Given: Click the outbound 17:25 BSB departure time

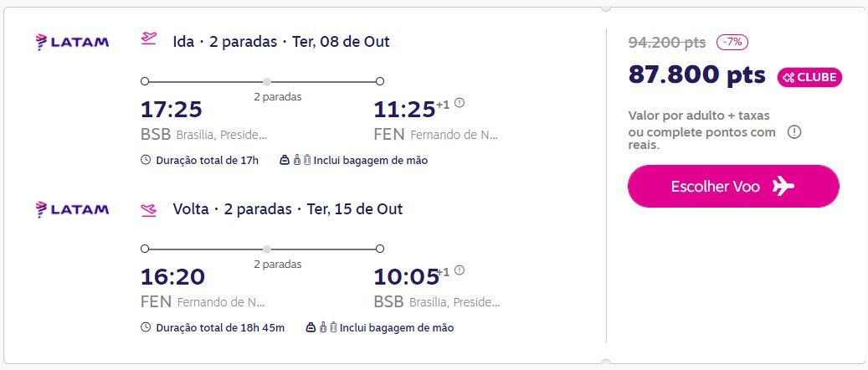Looking at the screenshot, I should [172, 109].
